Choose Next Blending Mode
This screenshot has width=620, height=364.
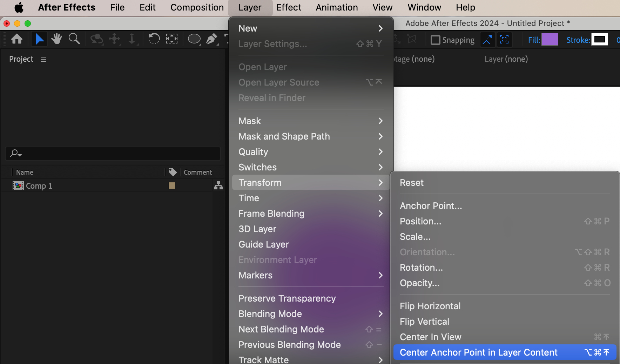(x=311, y=329)
